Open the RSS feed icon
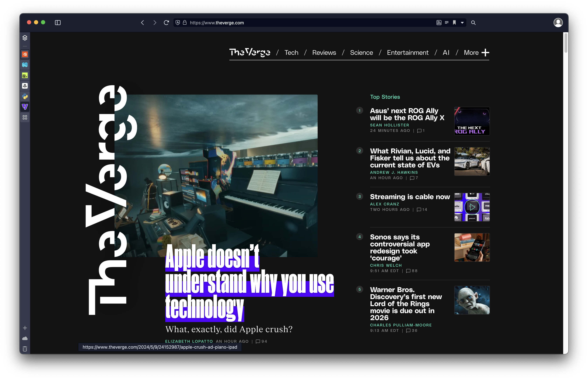Screen dimensions: 588x380 pos(439,23)
